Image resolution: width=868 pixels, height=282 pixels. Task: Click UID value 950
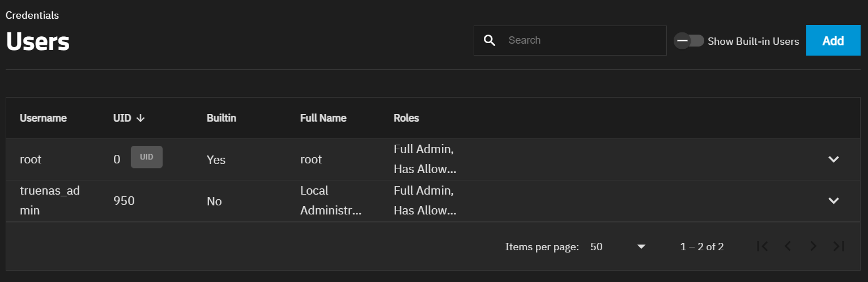[124, 201]
